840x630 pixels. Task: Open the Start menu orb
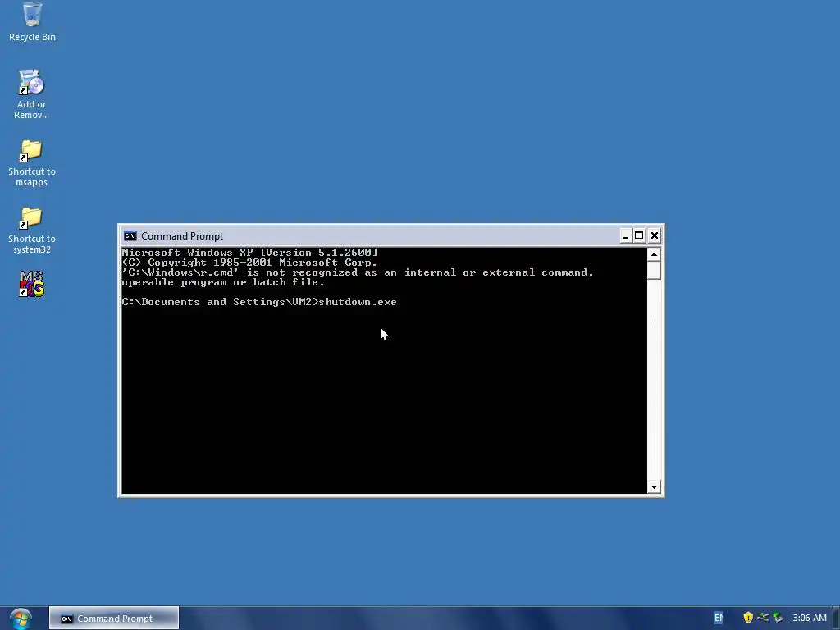[21, 619]
